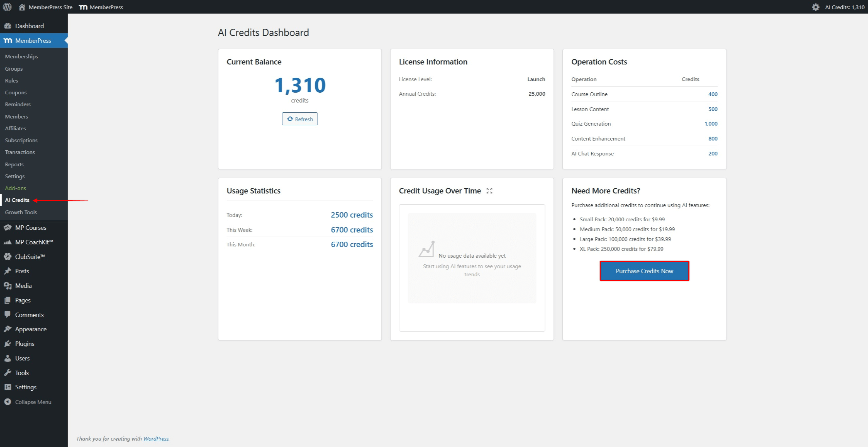Click the Appearance brush icon
Screen dimensions: 868x447
tap(8, 329)
